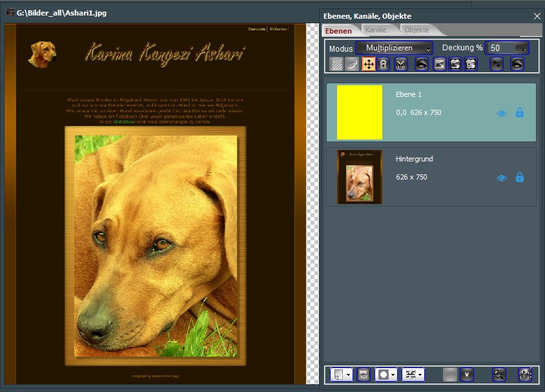Click the move layer cross-arrows icon

[369, 64]
